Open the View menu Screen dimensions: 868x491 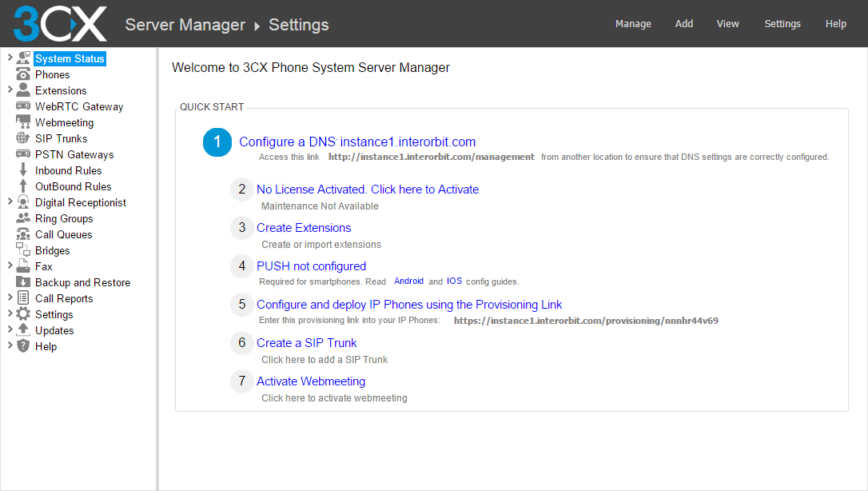point(727,24)
